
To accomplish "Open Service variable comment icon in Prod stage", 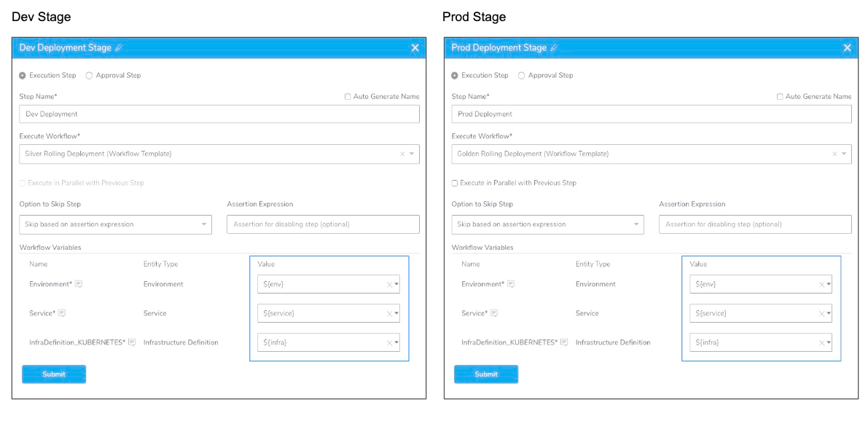I will click(494, 313).
